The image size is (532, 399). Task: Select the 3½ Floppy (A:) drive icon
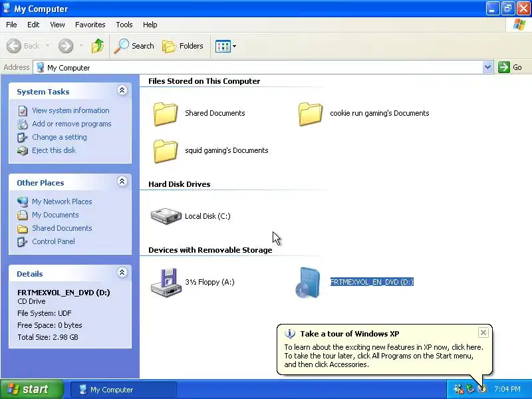coord(166,283)
